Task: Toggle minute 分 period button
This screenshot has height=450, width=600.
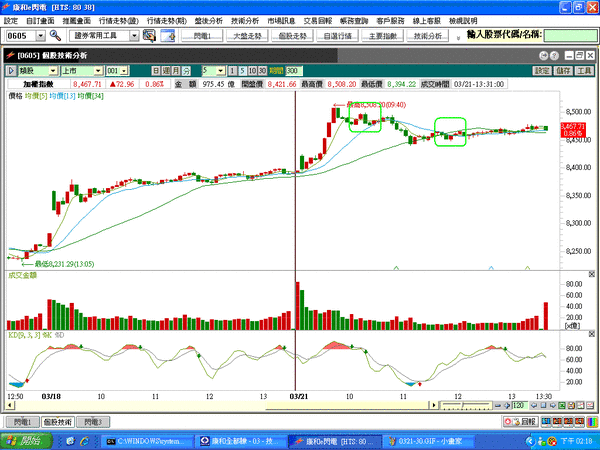Action: (x=186, y=71)
